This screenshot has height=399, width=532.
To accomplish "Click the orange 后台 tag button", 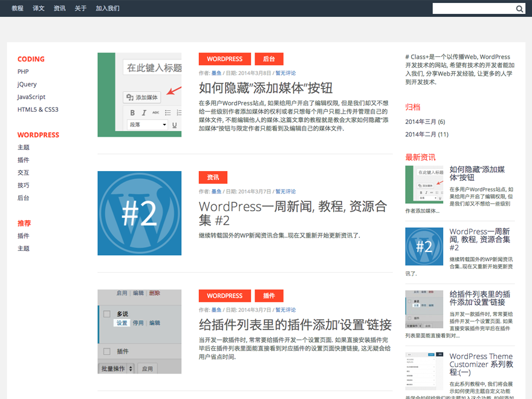I will tap(269, 59).
